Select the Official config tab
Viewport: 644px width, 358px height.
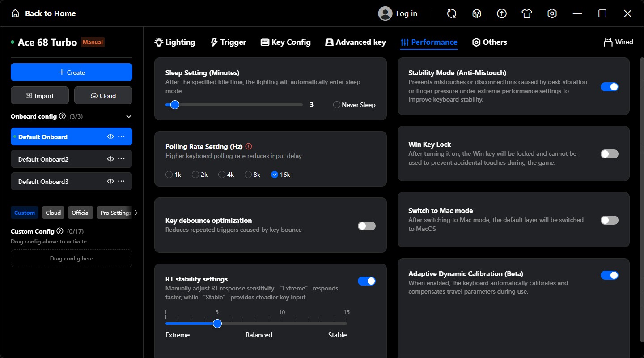80,213
